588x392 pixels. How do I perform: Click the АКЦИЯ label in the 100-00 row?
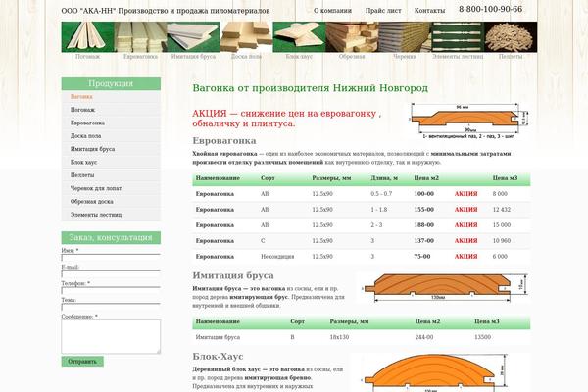pos(465,194)
